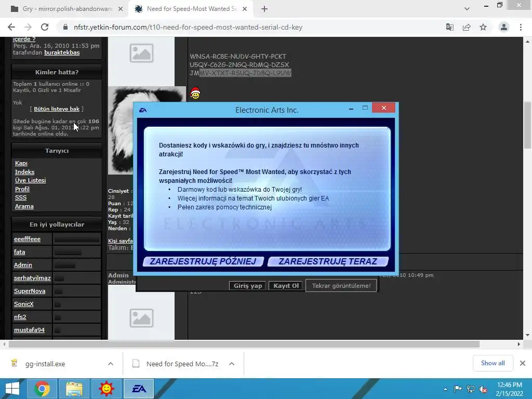Open the Chrome three-dot menu
Viewport: 532px width, 399px height.
pyautogui.click(x=521, y=27)
